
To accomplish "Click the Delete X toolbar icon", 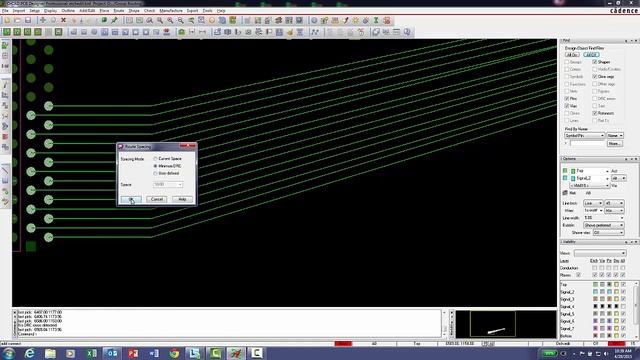I will (x=63, y=20).
